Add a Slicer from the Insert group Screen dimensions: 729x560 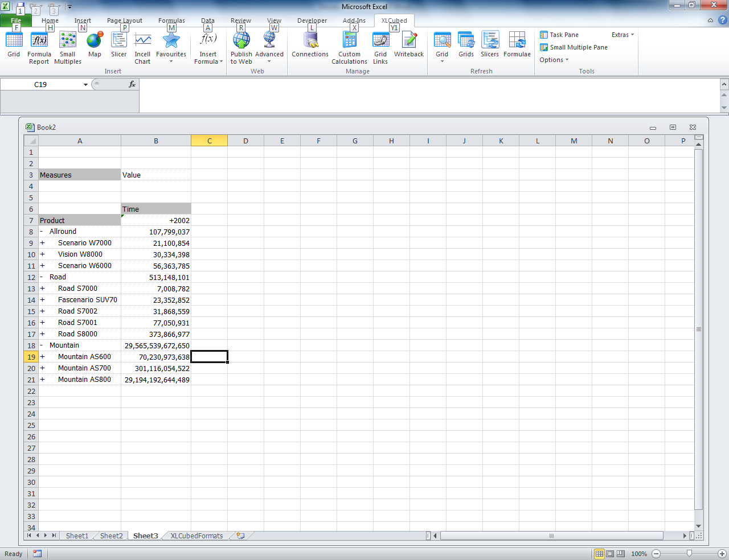point(119,45)
